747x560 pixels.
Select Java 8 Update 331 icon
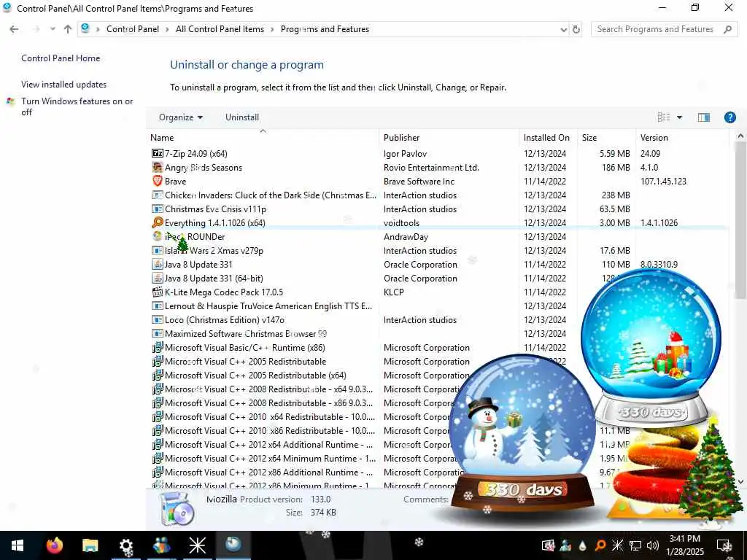tap(158, 264)
